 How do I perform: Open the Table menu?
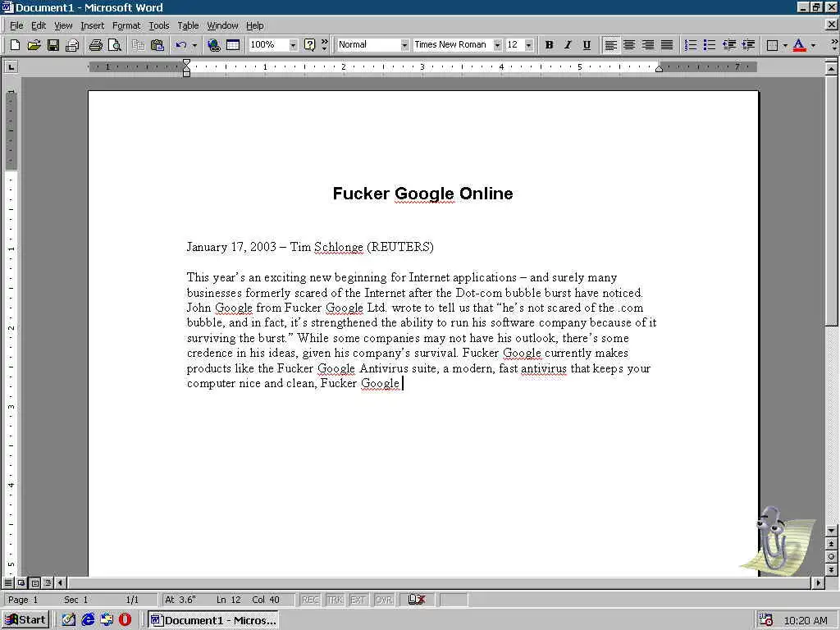[x=188, y=25]
